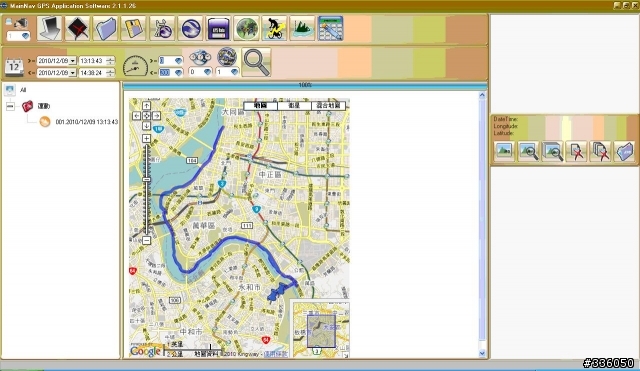Pan map left with the arrow button
Viewport: 640px width, 371px height.
(137, 116)
